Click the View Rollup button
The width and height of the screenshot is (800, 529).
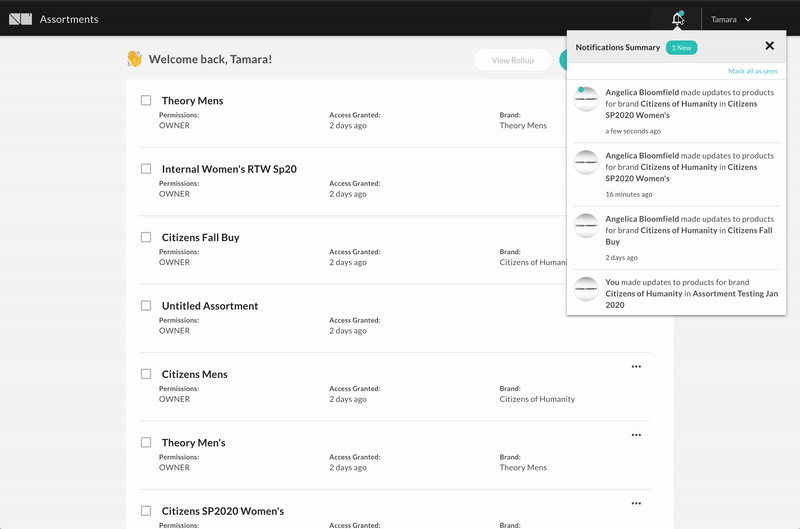click(x=512, y=60)
